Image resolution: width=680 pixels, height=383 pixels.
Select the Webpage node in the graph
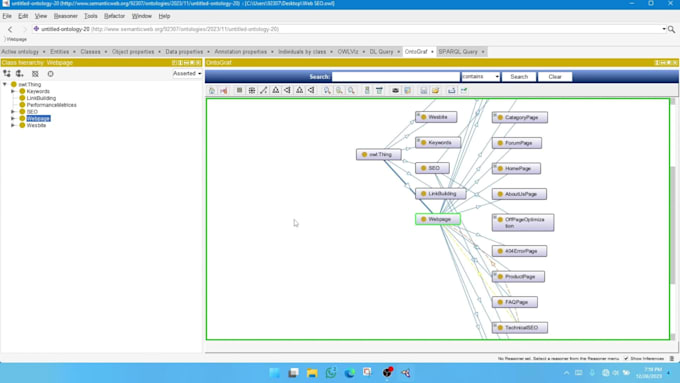(438, 219)
